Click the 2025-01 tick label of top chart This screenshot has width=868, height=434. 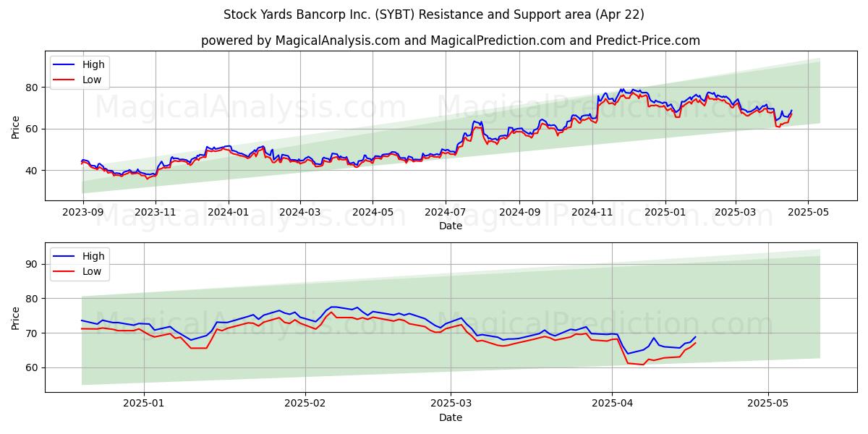(665, 212)
